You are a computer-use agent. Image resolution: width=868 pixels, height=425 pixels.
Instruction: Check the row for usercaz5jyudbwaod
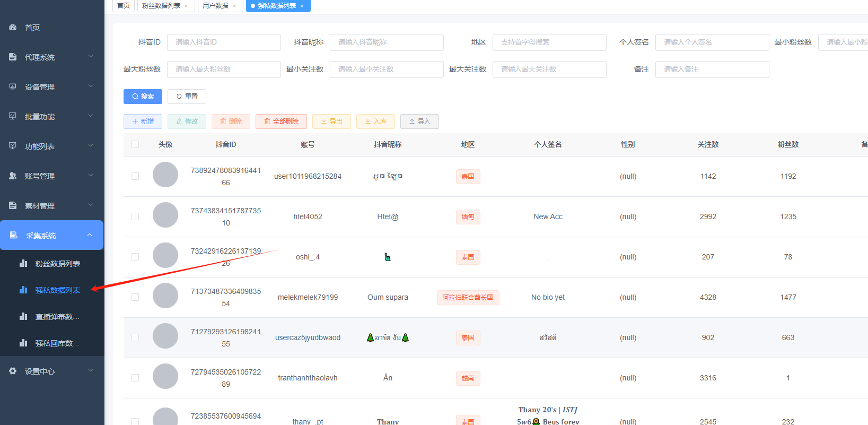[135, 337]
